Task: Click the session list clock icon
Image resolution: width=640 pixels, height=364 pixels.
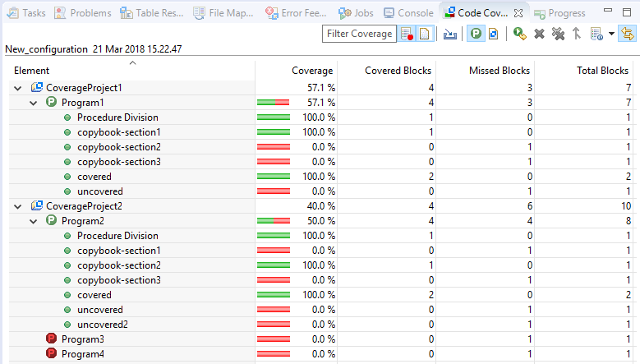Action: (596, 34)
